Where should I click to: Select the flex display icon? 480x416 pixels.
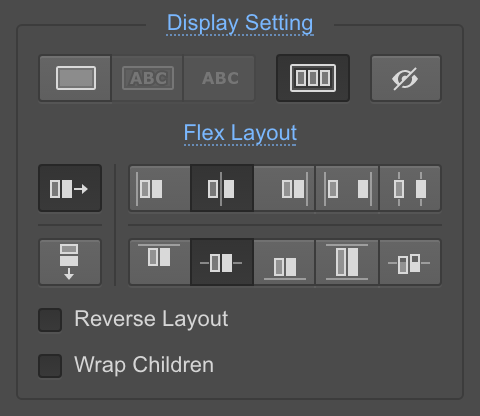[313, 78]
